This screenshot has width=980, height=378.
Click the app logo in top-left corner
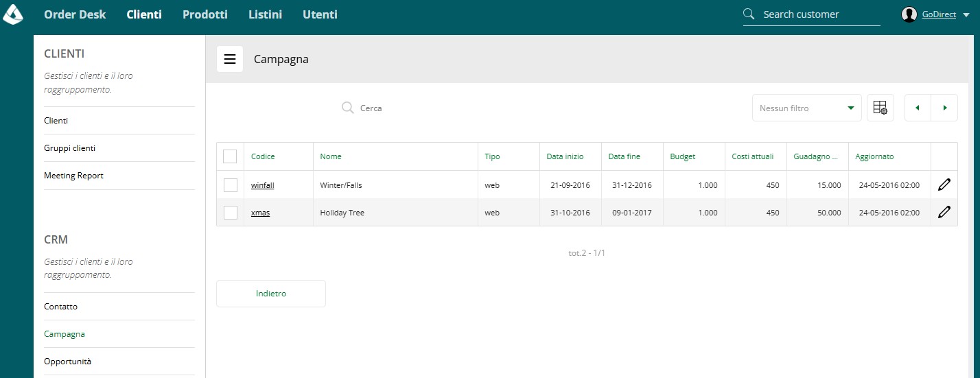pos(13,14)
